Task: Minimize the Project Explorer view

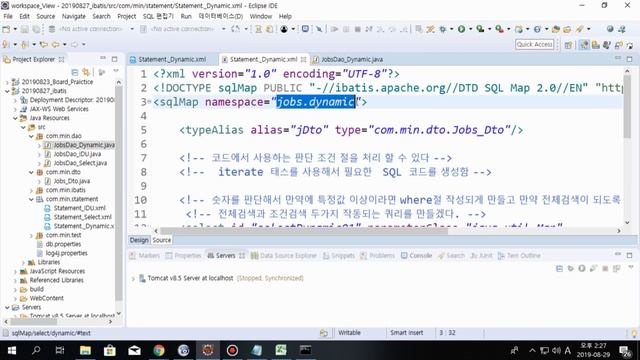Action: click(x=103, y=59)
